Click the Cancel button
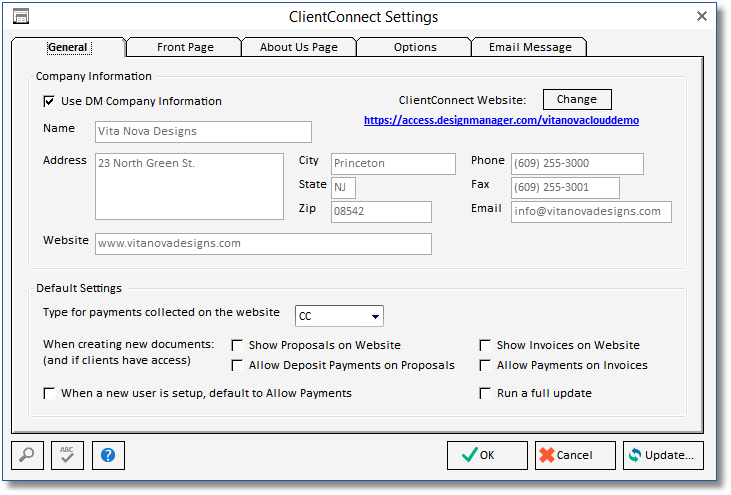The image size is (731, 495). pos(575,455)
